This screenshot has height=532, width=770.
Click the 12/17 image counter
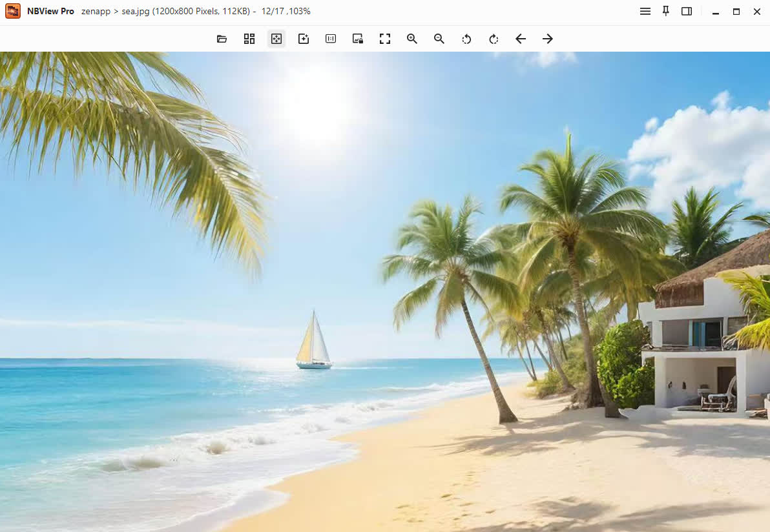[x=273, y=11]
